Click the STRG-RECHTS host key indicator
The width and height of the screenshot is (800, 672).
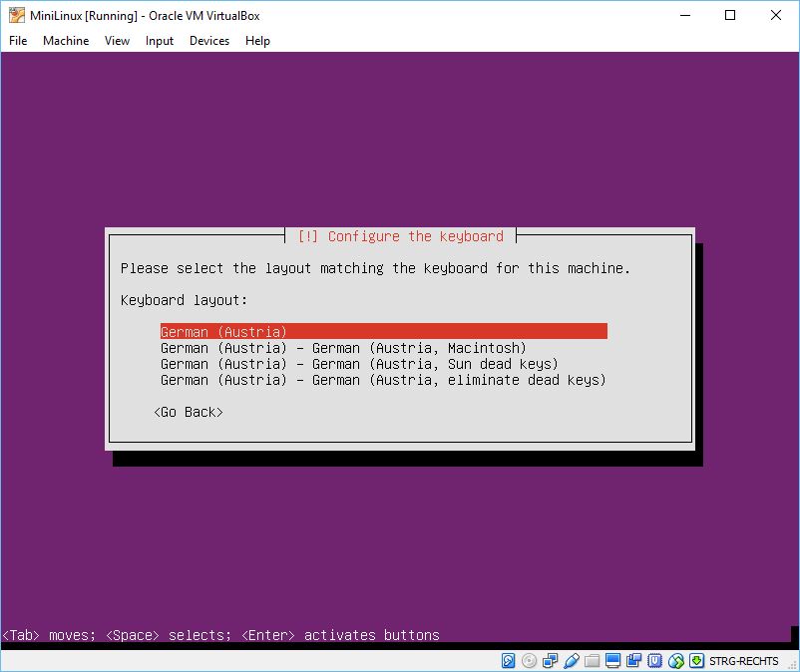coord(743,661)
